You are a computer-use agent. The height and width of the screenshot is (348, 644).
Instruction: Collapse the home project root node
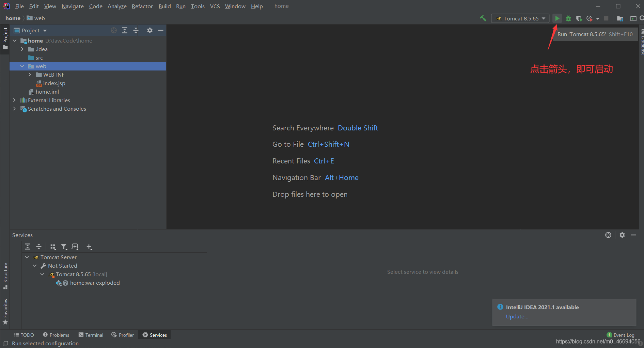pos(15,41)
